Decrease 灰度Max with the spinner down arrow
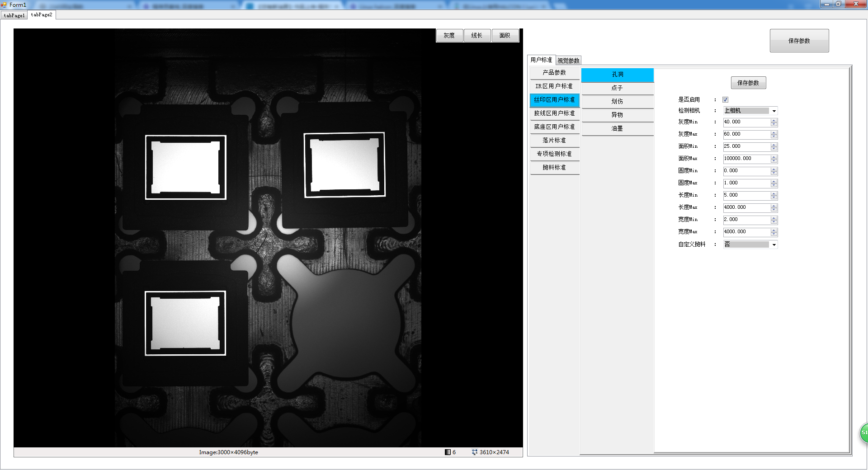868x470 pixels. click(x=774, y=136)
